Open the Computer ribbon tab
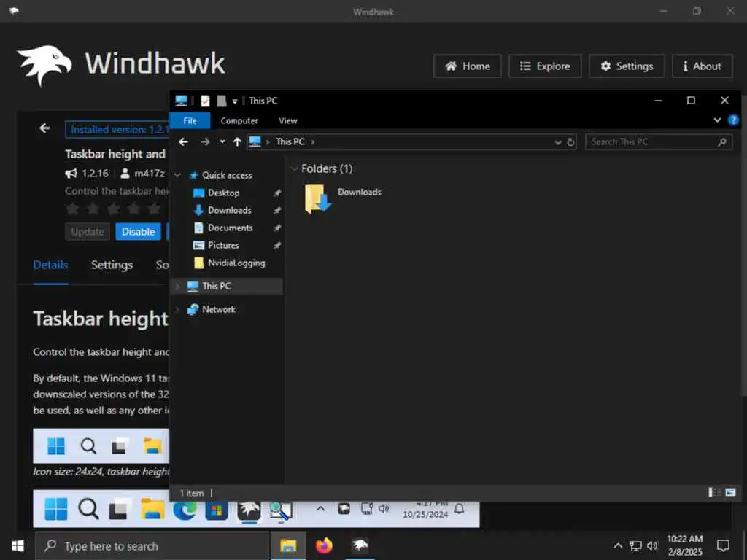 [239, 120]
